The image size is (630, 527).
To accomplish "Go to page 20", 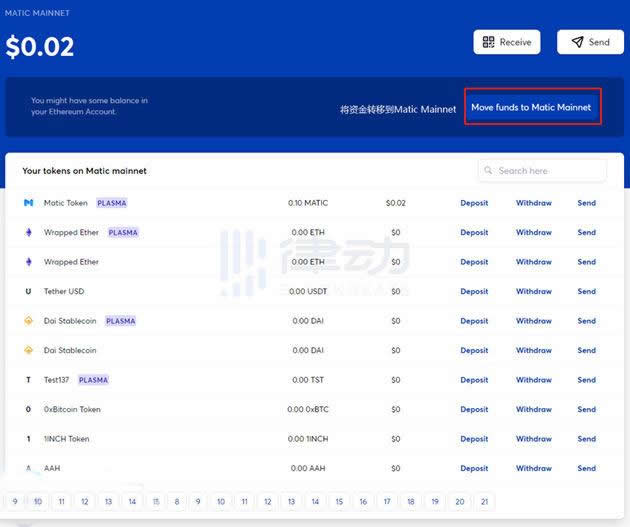I will click(x=460, y=501).
